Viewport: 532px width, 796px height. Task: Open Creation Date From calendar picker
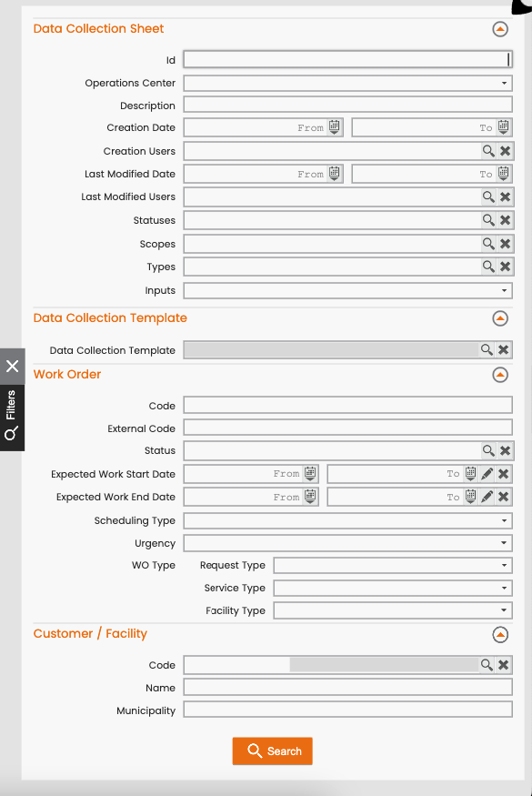tap(334, 127)
